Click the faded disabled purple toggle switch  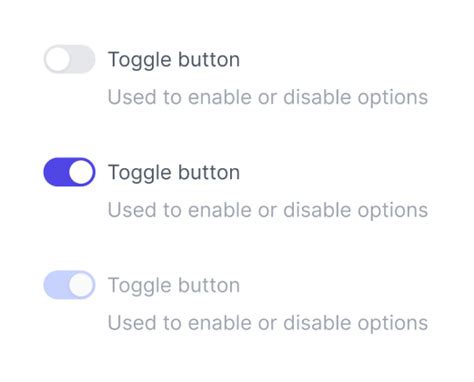(69, 285)
